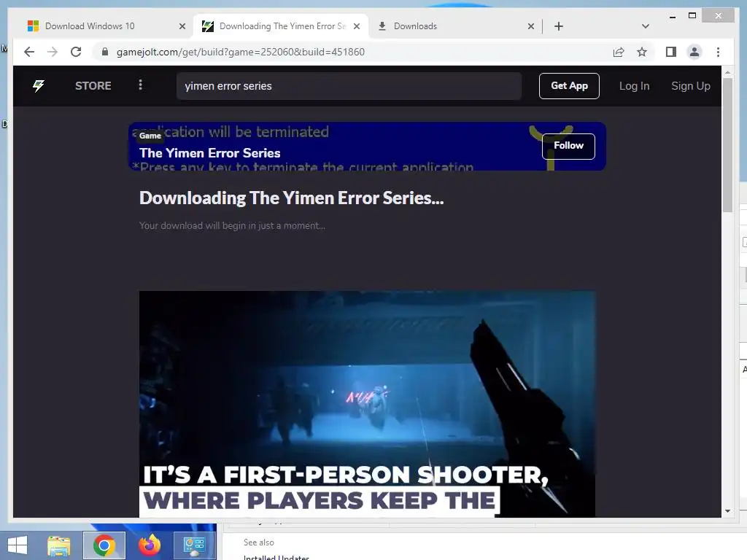Launch Firefox from the taskbar
The width and height of the screenshot is (747, 560).
click(x=150, y=545)
